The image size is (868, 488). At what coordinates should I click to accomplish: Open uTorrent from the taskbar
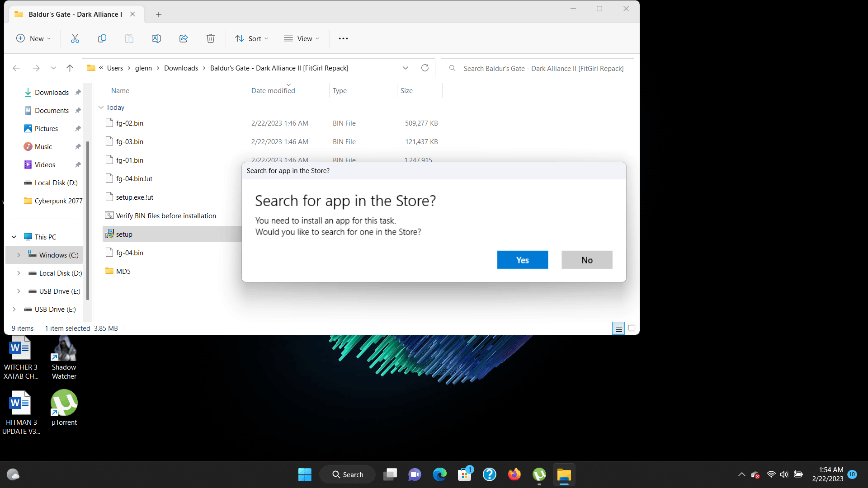tap(539, 474)
